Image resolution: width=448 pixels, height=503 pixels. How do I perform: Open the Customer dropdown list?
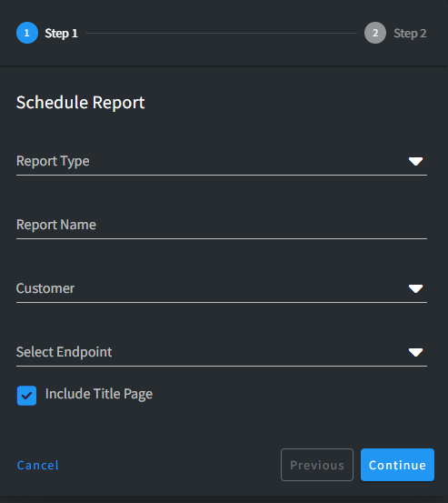222,288
